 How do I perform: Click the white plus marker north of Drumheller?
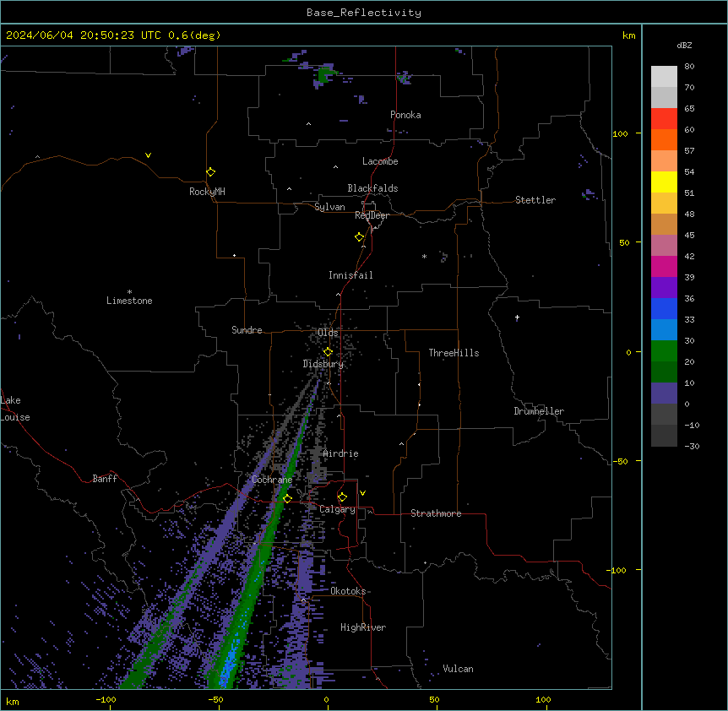tap(517, 318)
